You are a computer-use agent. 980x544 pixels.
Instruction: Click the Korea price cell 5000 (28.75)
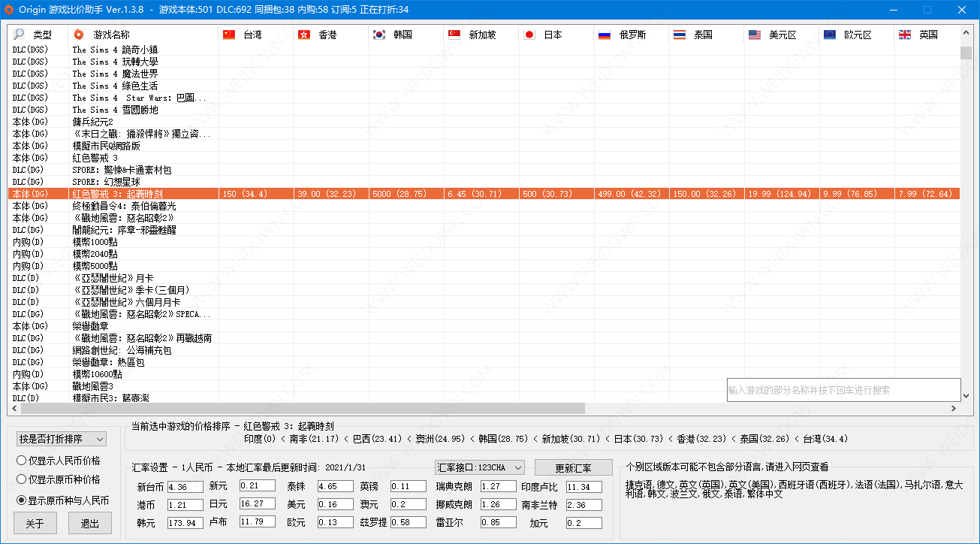pos(406,194)
